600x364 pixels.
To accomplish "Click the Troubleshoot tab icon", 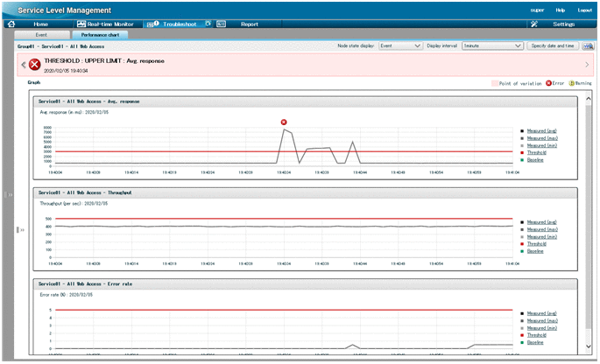I will click(x=151, y=24).
